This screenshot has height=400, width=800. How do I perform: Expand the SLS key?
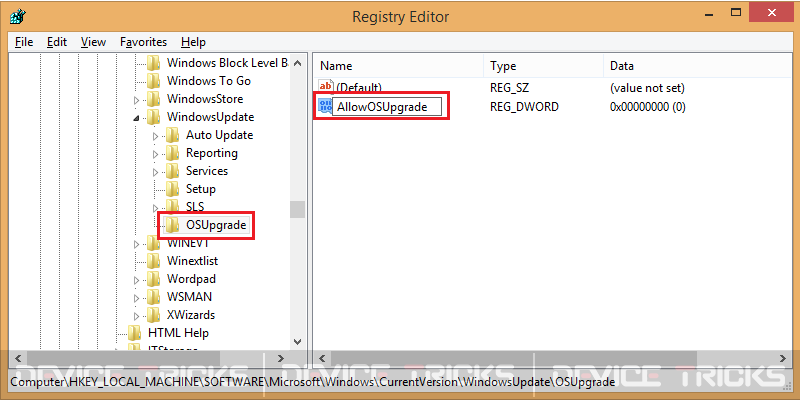click(155, 208)
